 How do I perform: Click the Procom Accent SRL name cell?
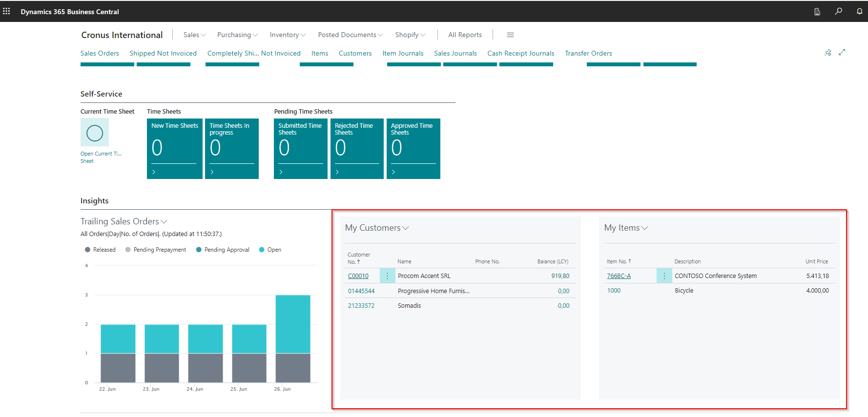click(424, 276)
